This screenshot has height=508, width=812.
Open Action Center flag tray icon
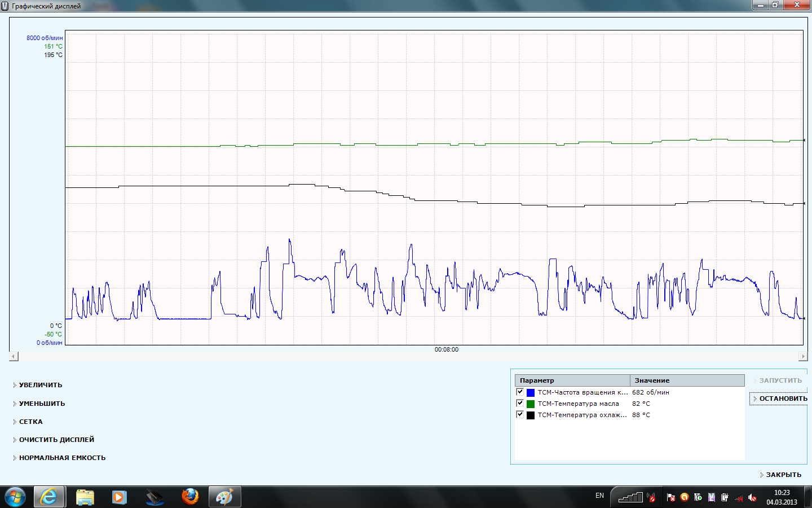tap(671, 497)
